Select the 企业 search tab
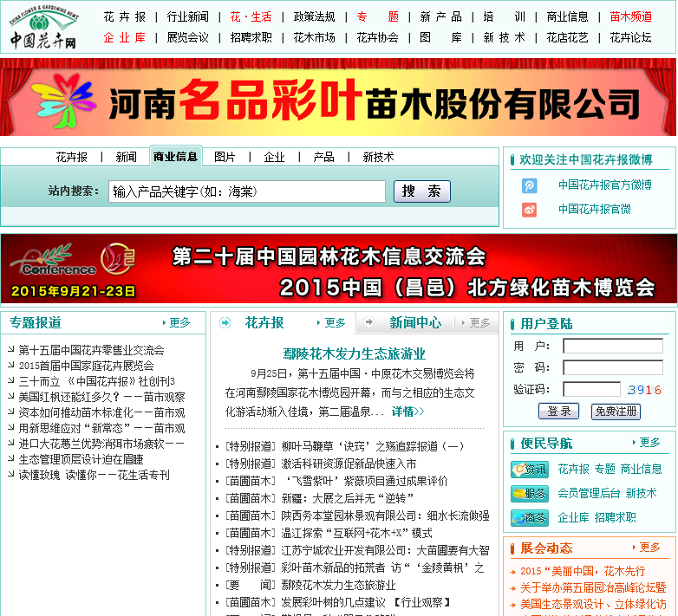The height and width of the screenshot is (616, 678). point(275,157)
